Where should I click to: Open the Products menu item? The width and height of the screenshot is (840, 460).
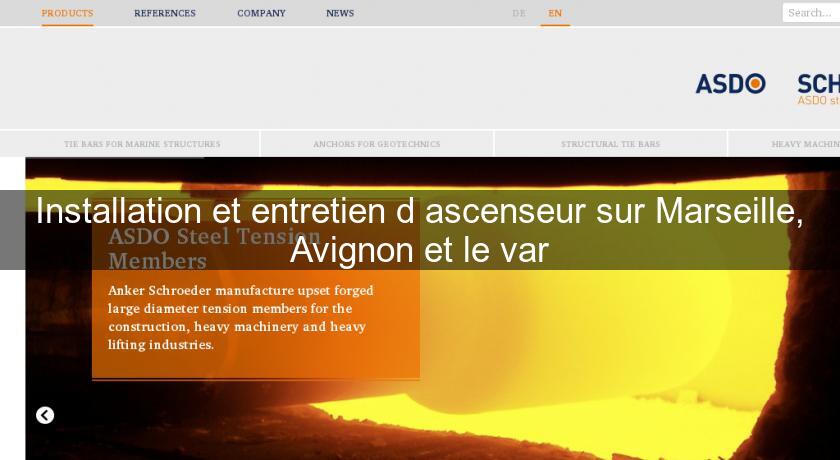[67, 13]
